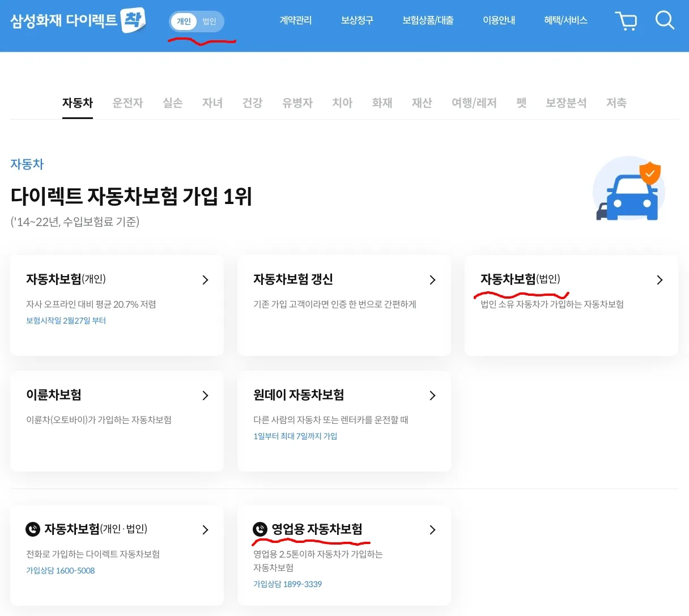This screenshot has width=689, height=616.
Task: Click the phone icon on 영업용 자동차보험 card
Action: [259, 529]
